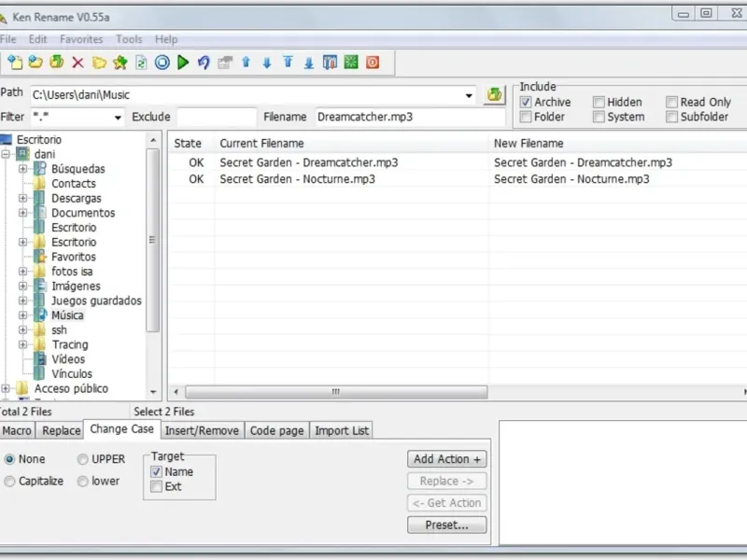The width and height of the screenshot is (747, 560).
Task: Uncheck the Name target checkbox
Action: coord(156,472)
